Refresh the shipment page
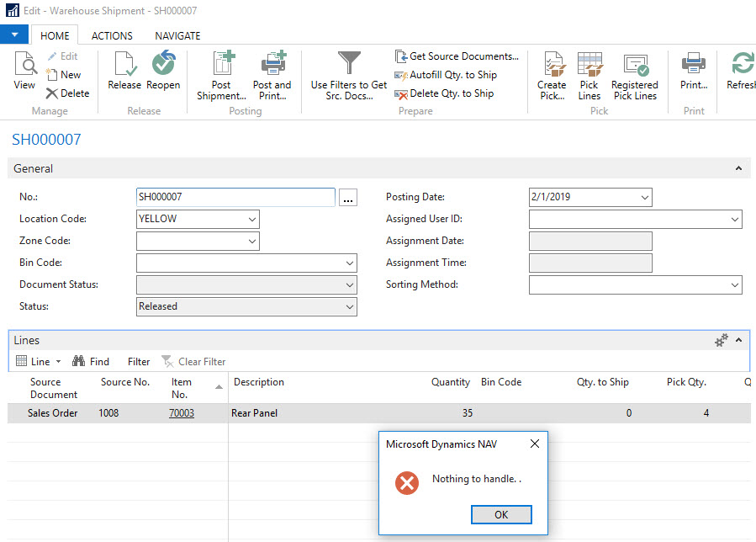The width and height of the screenshot is (756, 542). (x=742, y=72)
